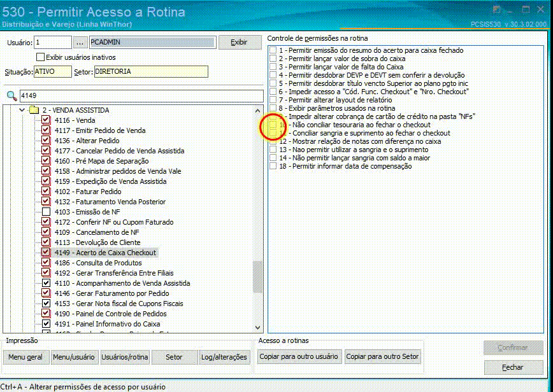Screen dimensions: 553x392
Task: Select 4102 - Faturar Pedido
Action: pos(87,192)
